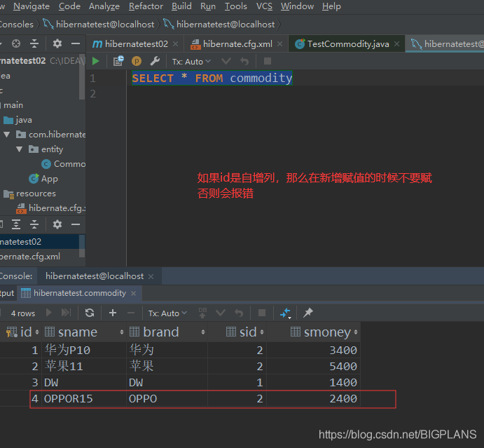Image resolution: width=484 pixels, height=448 pixels.
Task: Click the orange P view parameters icon
Action: [137, 61]
